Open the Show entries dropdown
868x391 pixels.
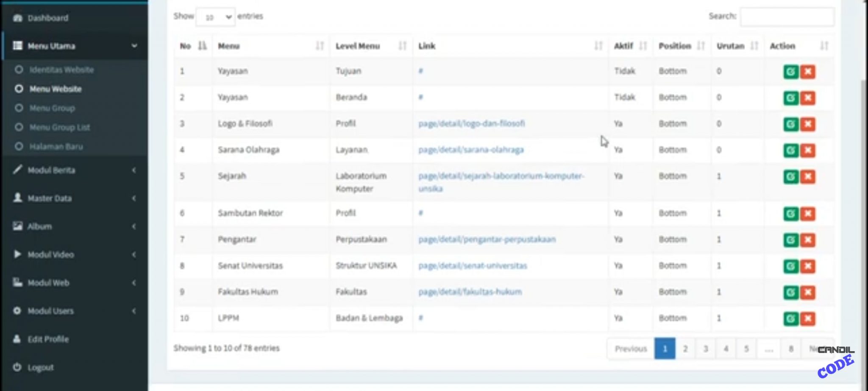(216, 17)
